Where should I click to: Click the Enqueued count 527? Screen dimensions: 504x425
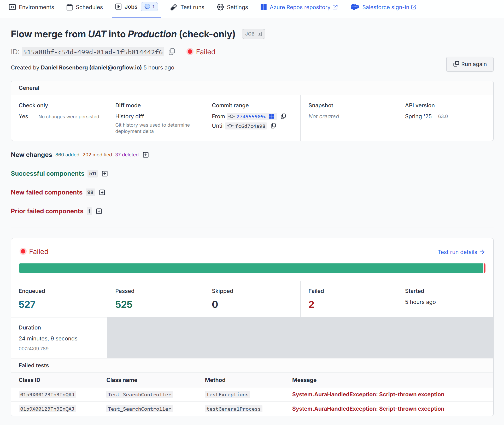tap(27, 304)
